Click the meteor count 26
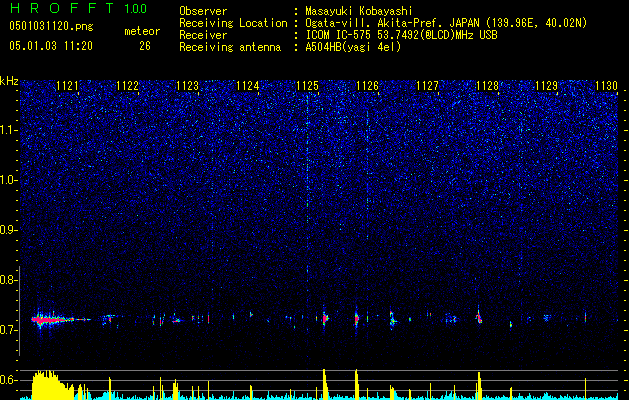This screenshot has height=400, width=629. click(x=145, y=46)
